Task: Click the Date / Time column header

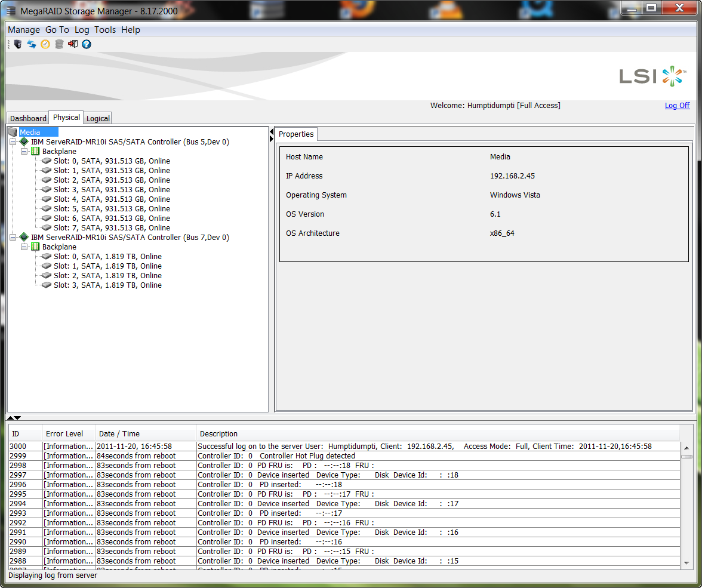Action: 146,433
